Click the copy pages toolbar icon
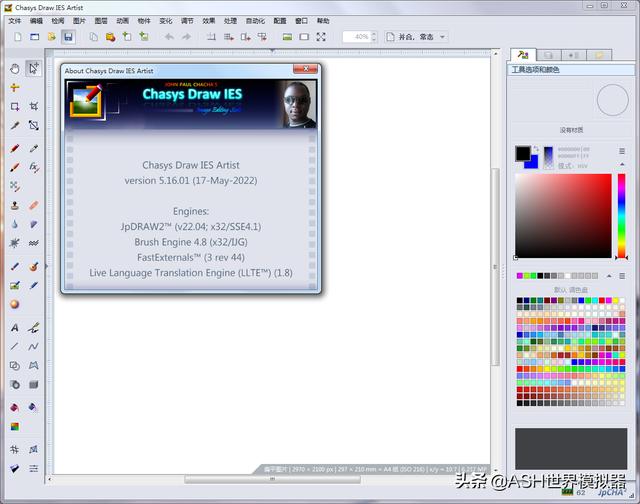The height and width of the screenshot is (504, 640). click(93, 37)
